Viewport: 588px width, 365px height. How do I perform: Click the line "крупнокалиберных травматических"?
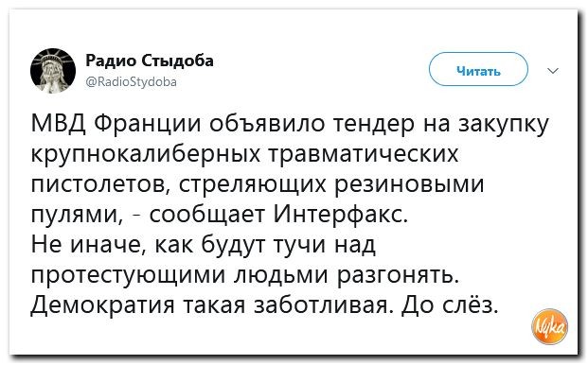point(245,154)
